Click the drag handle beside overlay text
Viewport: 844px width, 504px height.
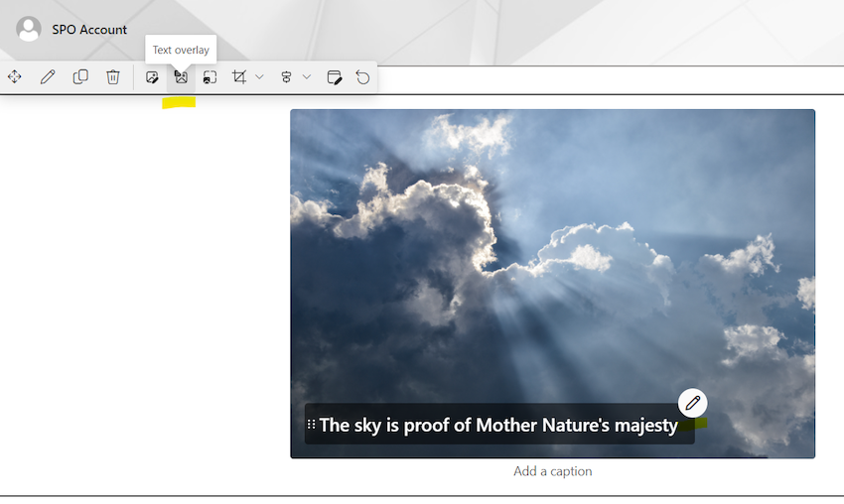coord(311,425)
